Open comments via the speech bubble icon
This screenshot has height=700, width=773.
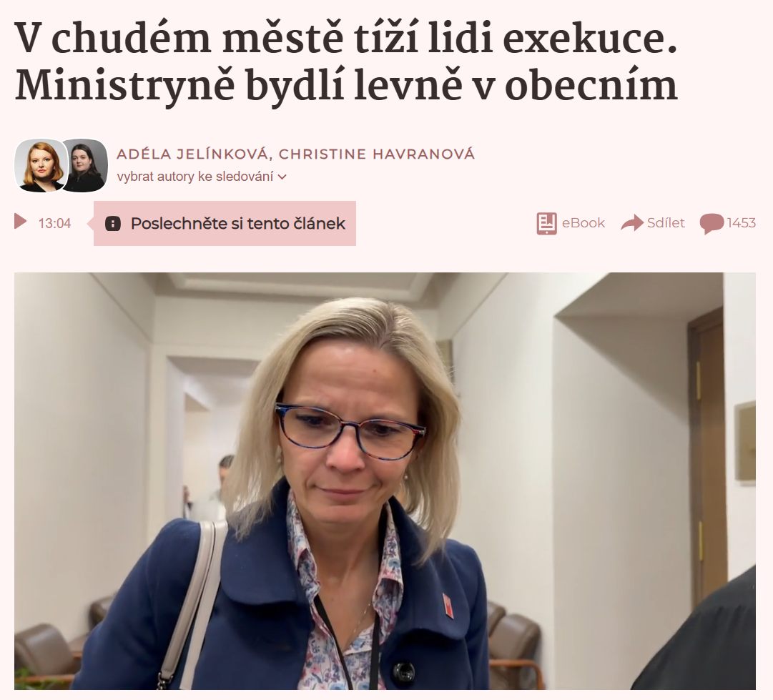click(x=712, y=223)
